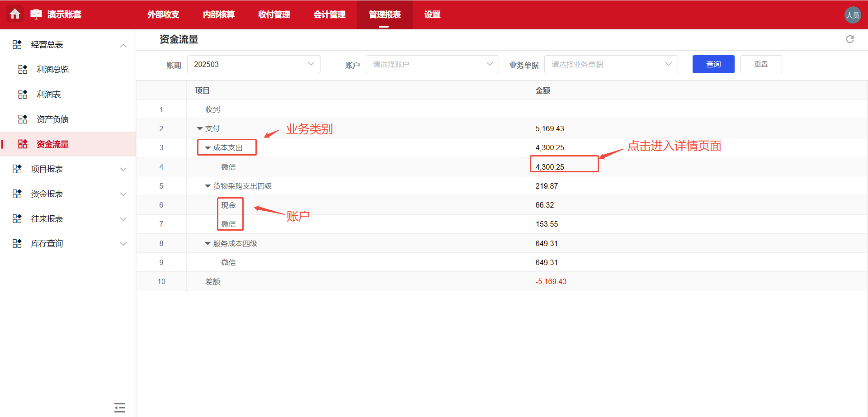Open the 设置 menu tab
Screen dimensions: 868x417
pyautogui.click(x=432, y=14)
